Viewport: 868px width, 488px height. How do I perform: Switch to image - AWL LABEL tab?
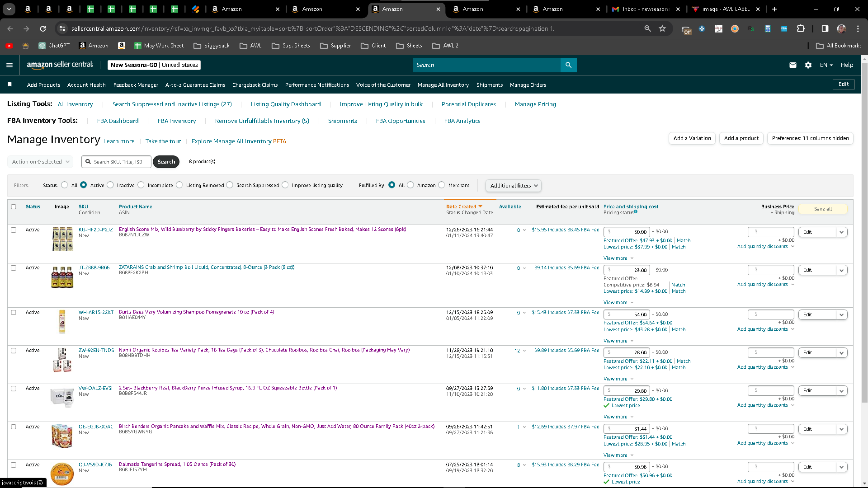pyautogui.click(x=726, y=9)
